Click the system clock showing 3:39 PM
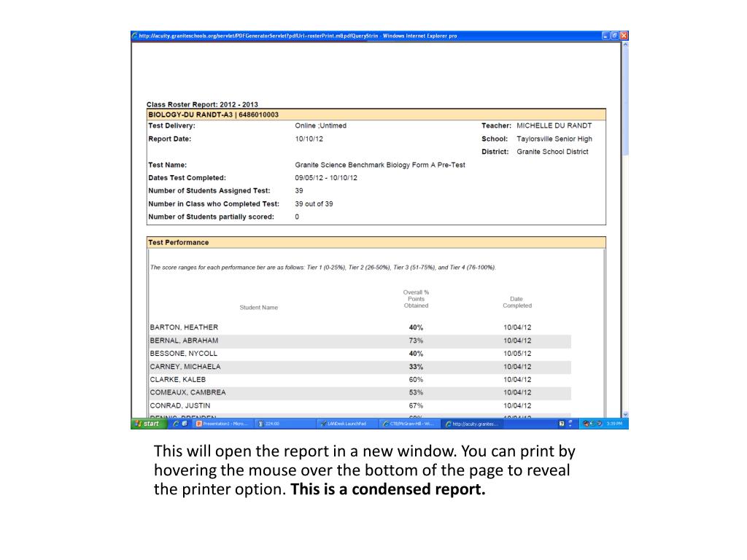This screenshot has height=560, width=747. pos(614,424)
